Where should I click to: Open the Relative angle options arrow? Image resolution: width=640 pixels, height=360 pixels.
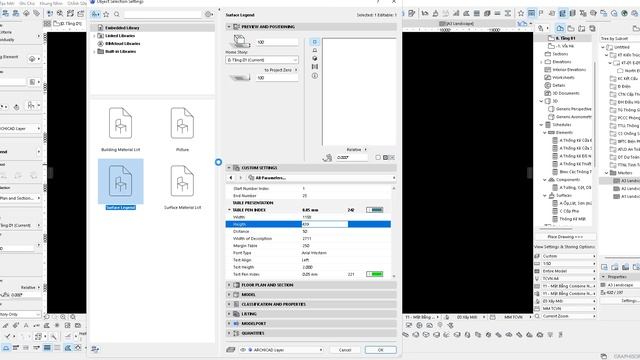click(365, 149)
